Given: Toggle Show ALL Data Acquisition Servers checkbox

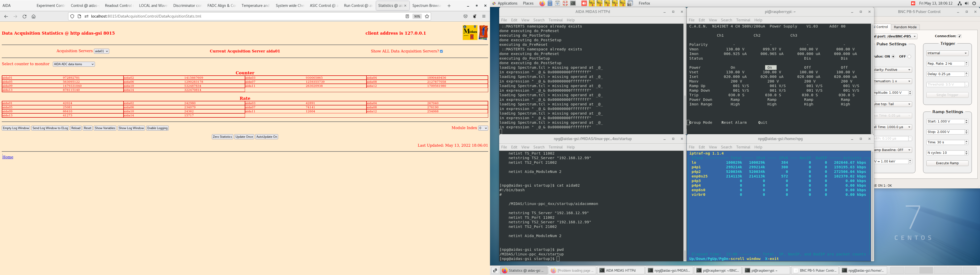Looking at the screenshot, I should (441, 51).
